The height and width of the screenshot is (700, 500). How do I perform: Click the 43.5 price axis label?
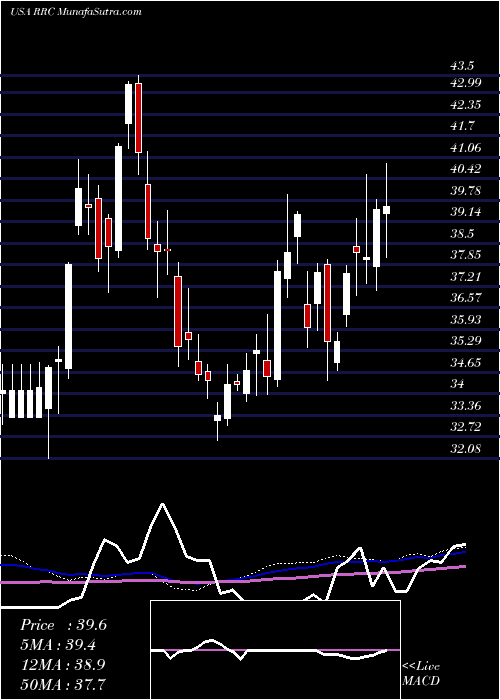(462, 66)
